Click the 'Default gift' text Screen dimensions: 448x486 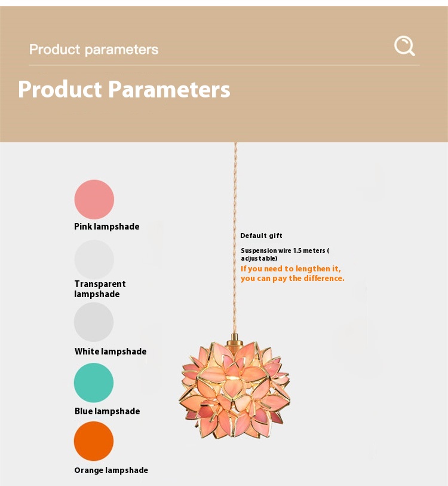point(261,236)
